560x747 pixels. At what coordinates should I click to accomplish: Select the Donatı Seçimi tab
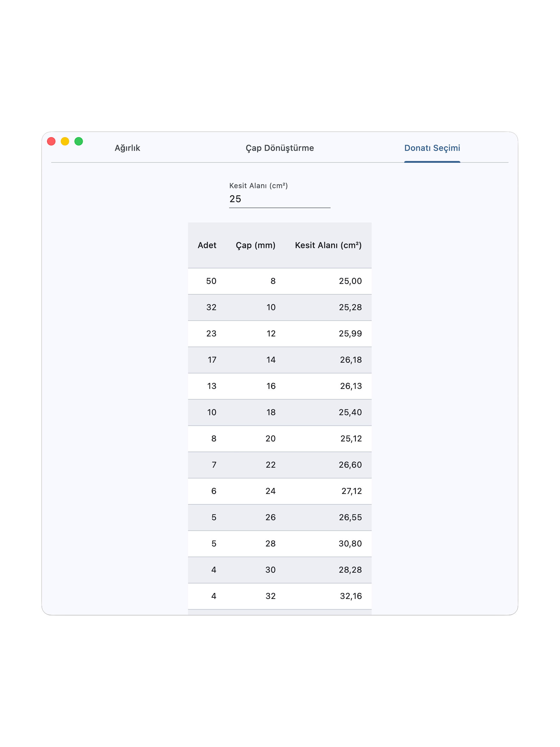click(432, 148)
